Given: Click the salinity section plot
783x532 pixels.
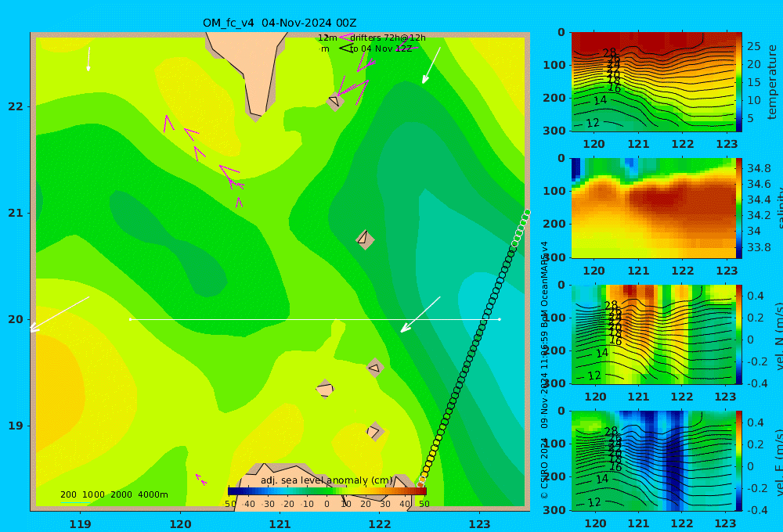Looking at the screenshot, I should [653, 208].
